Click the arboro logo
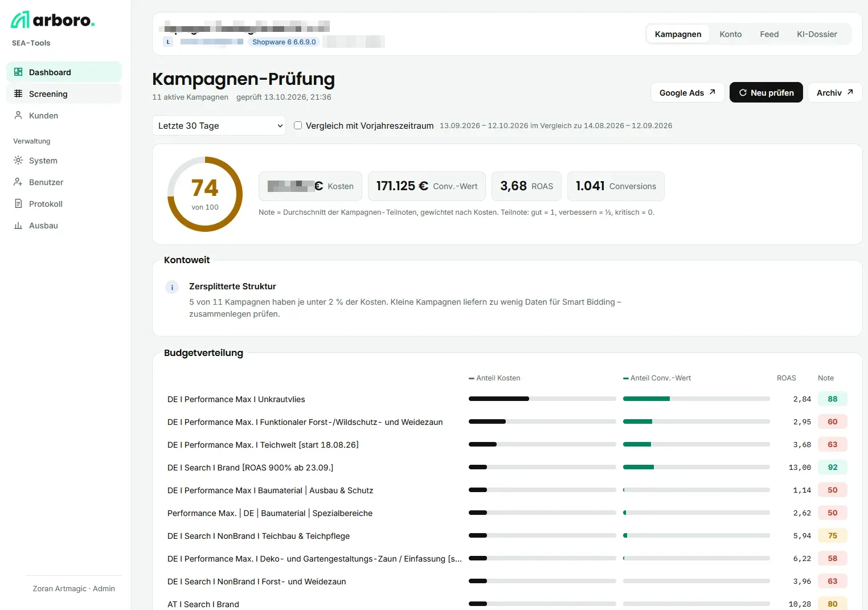The image size is (868, 610). coord(53,20)
